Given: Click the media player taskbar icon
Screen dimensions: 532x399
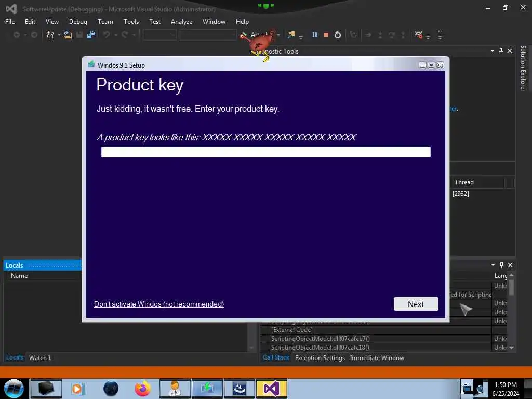Looking at the screenshot, I should [x=77, y=389].
